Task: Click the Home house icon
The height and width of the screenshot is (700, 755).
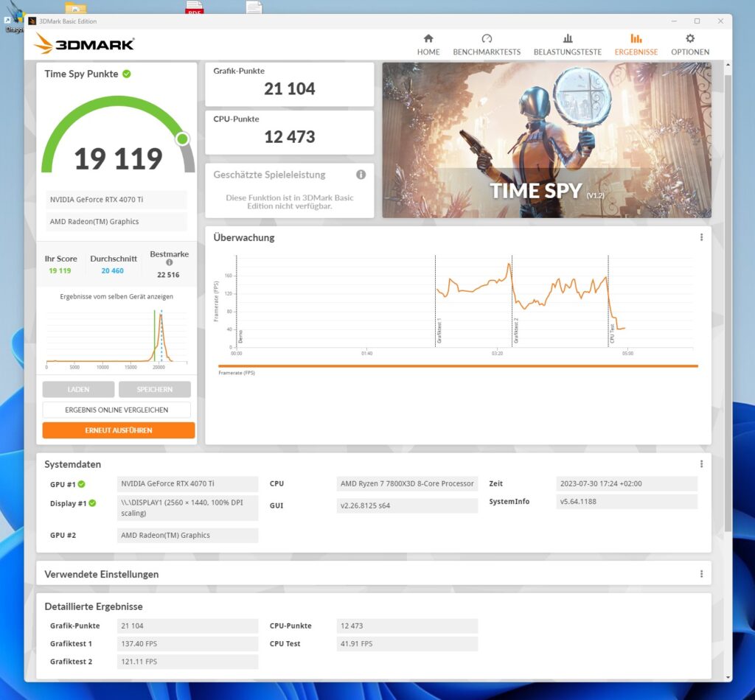Action: [428, 39]
